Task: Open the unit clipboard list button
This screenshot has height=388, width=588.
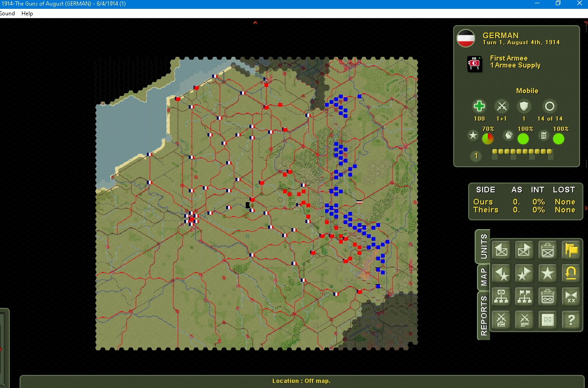Action: (547, 250)
